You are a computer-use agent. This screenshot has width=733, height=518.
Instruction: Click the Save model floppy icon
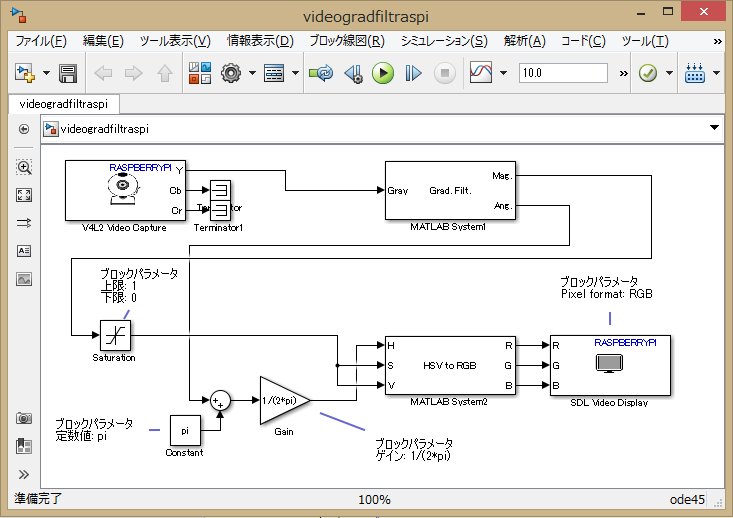pos(68,73)
